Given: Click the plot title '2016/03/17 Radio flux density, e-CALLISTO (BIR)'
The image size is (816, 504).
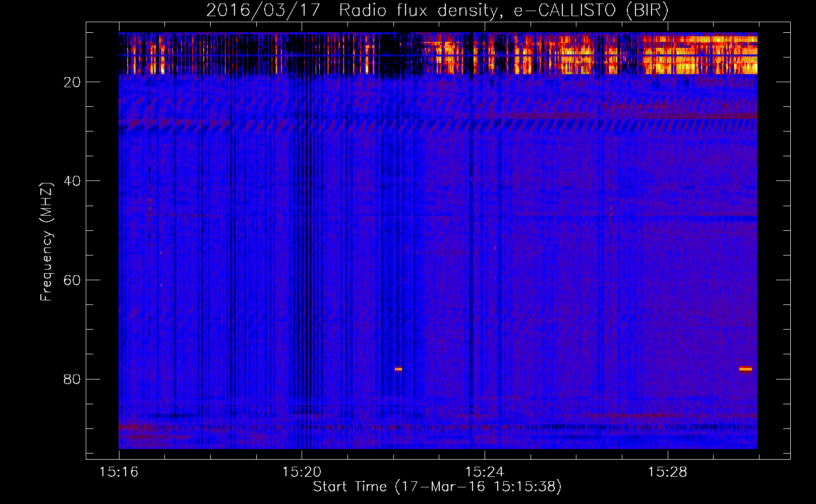Looking at the screenshot, I should click(438, 10).
